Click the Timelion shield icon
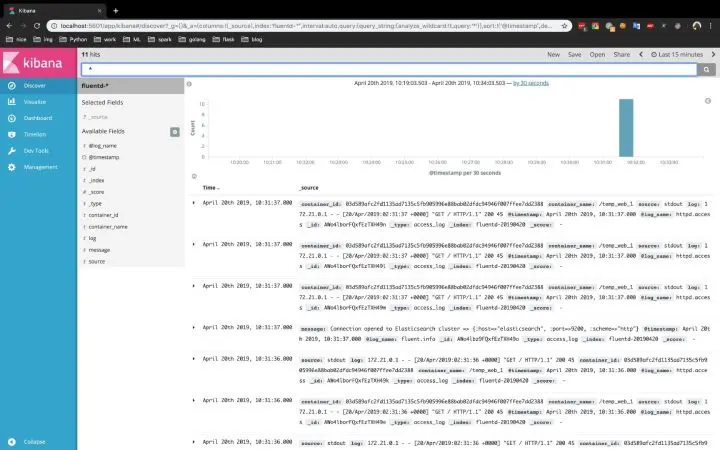Screen dimensions: 720x450 pos(12,135)
